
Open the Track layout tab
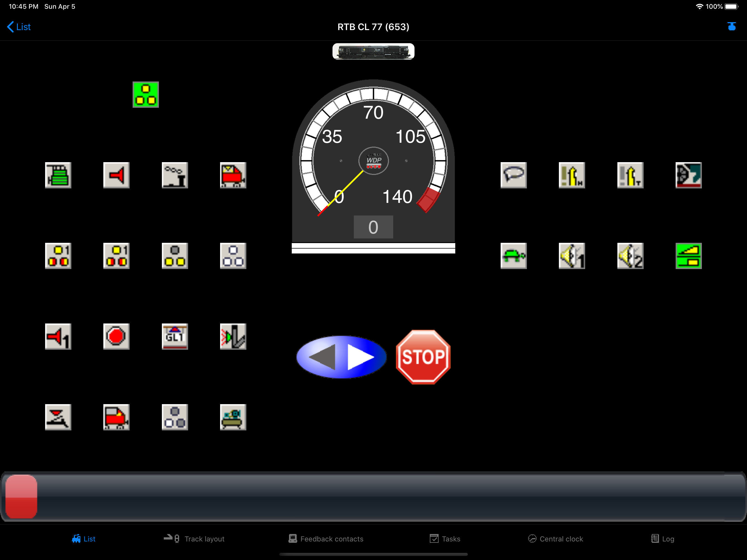pyautogui.click(x=194, y=539)
